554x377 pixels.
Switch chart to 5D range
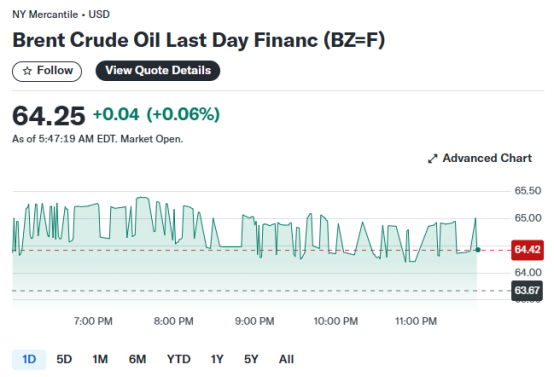pos(64,359)
